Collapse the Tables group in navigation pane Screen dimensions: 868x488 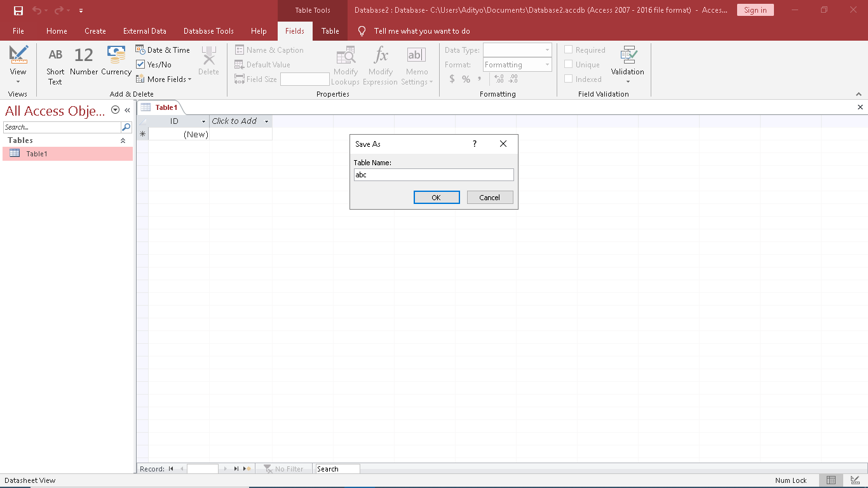pos(123,140)
